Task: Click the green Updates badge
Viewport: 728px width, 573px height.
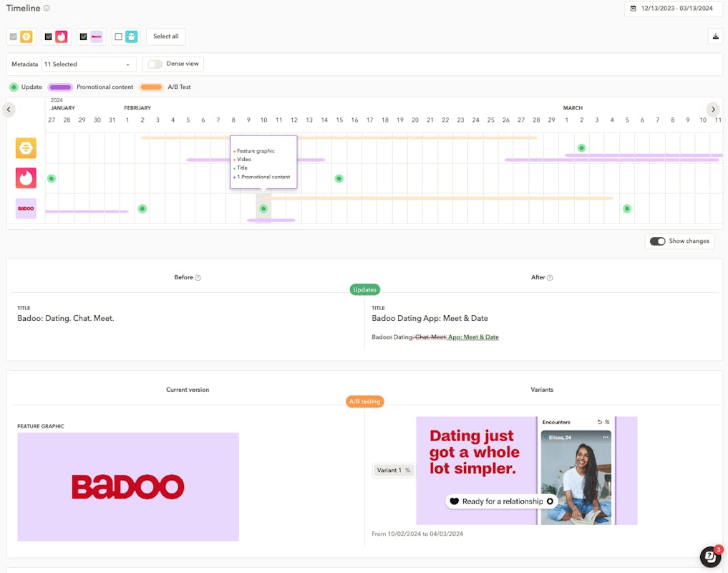Action: pyautogui.click(x=365, y=289)
